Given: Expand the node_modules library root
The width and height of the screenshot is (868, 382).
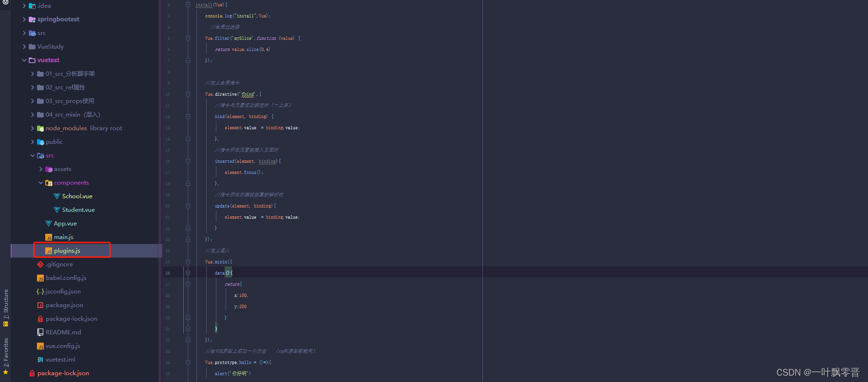Looking at the screenshot, I should coord(33,128).
